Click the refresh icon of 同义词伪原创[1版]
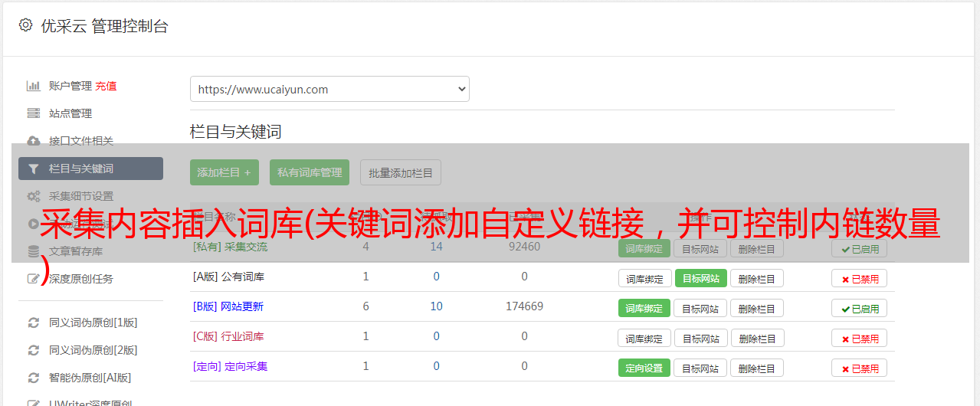Screen dimensions: 980x406 point(33,323)
